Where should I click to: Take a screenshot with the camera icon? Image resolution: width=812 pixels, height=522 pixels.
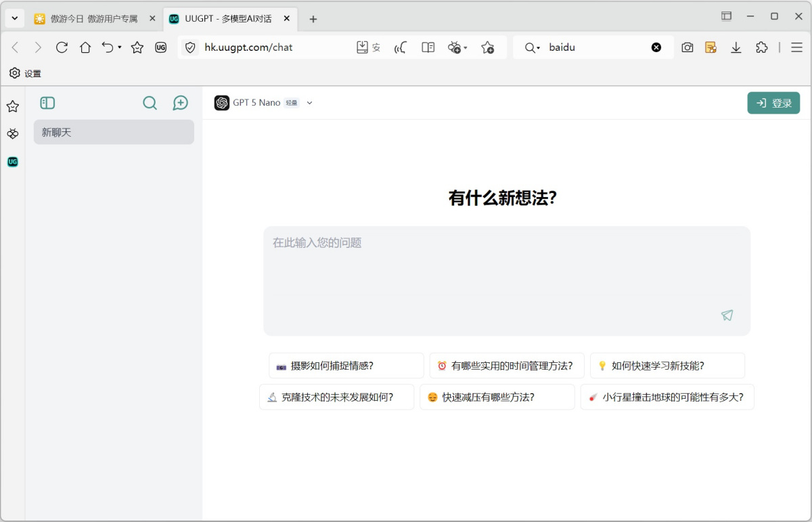pos(687,47)
